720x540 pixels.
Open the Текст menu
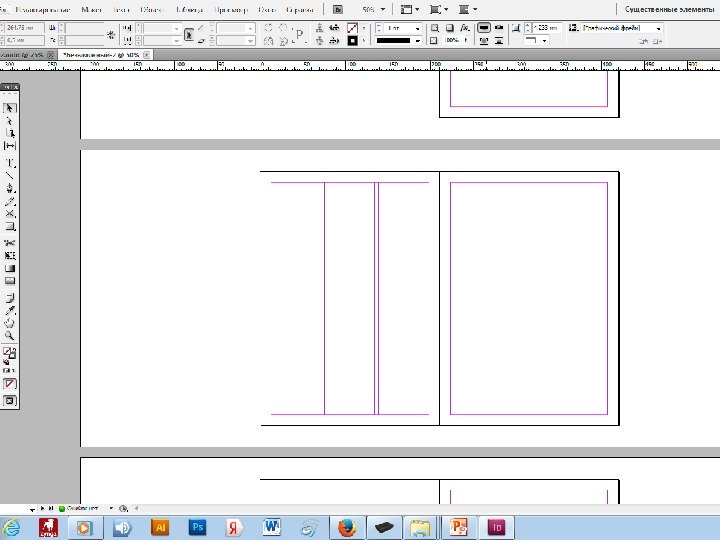(x=121, y=9)
